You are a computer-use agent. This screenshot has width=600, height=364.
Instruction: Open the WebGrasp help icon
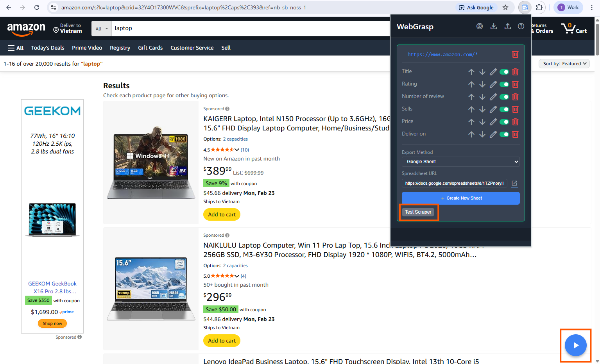pos(521,26)
